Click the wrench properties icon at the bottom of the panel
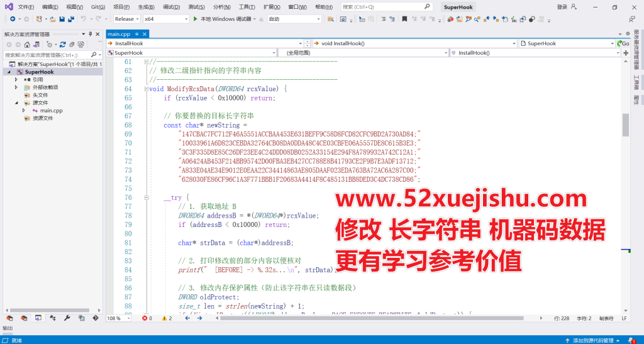Screen dimensions: 644x344 tap(67, 318)
